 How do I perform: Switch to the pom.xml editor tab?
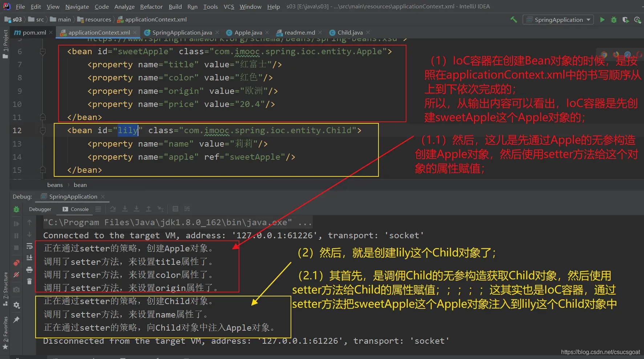pos(33,32)
